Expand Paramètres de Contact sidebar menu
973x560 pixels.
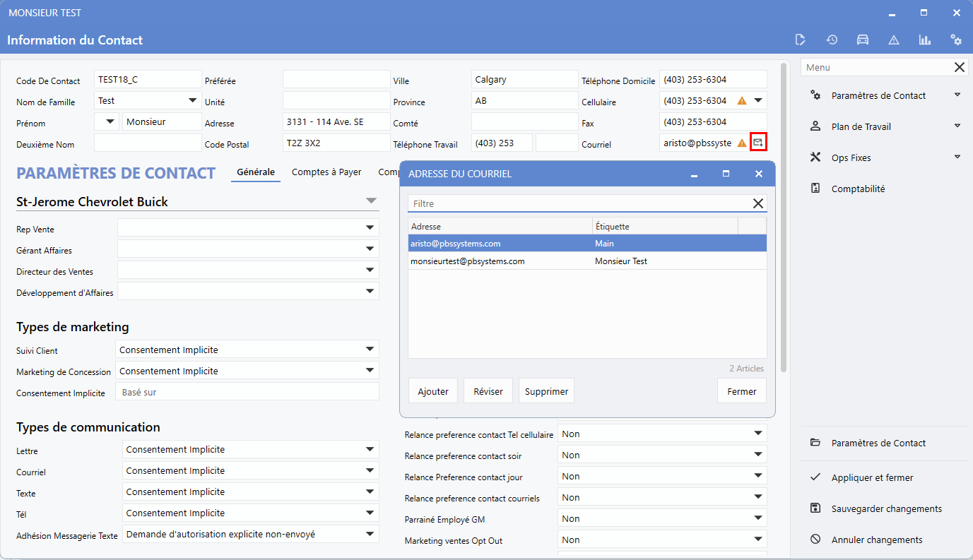pyautogui.click(x=957, y=95)
